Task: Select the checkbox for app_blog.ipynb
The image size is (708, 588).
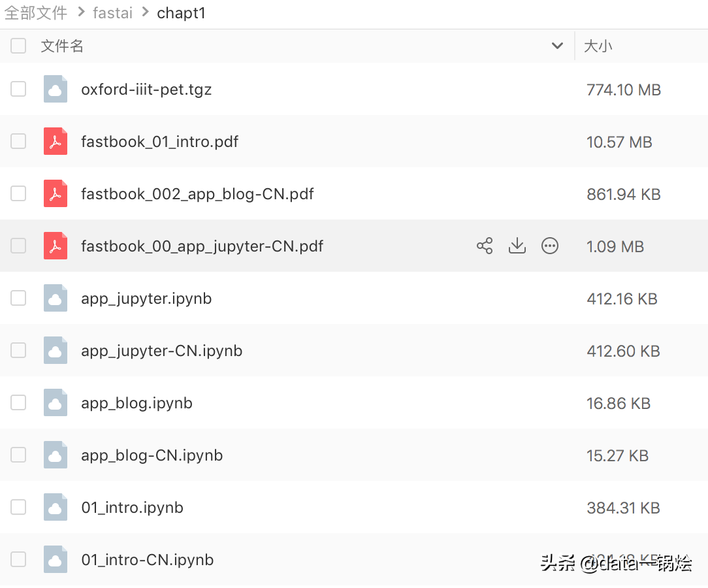Action: [18, 402]
